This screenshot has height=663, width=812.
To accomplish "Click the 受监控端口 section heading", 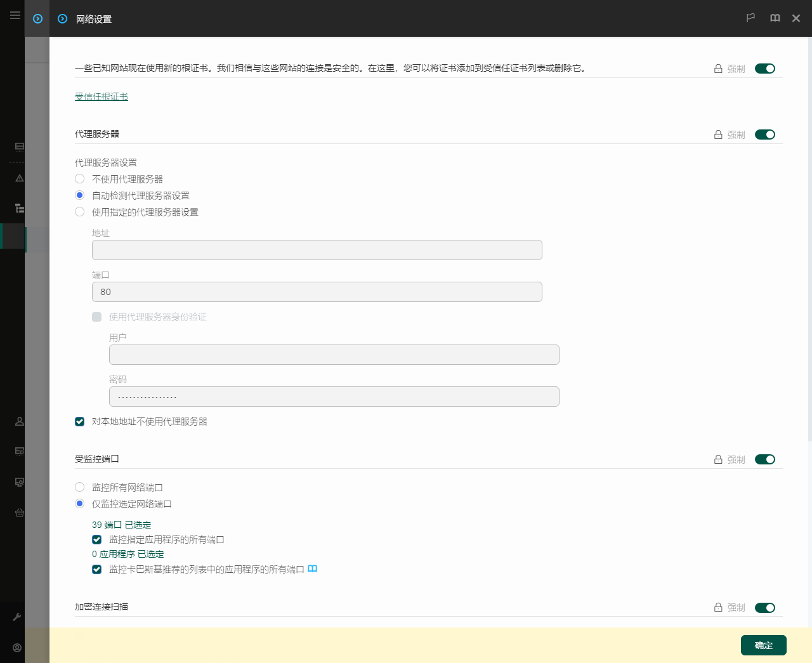I will click(x=97, y=459).
